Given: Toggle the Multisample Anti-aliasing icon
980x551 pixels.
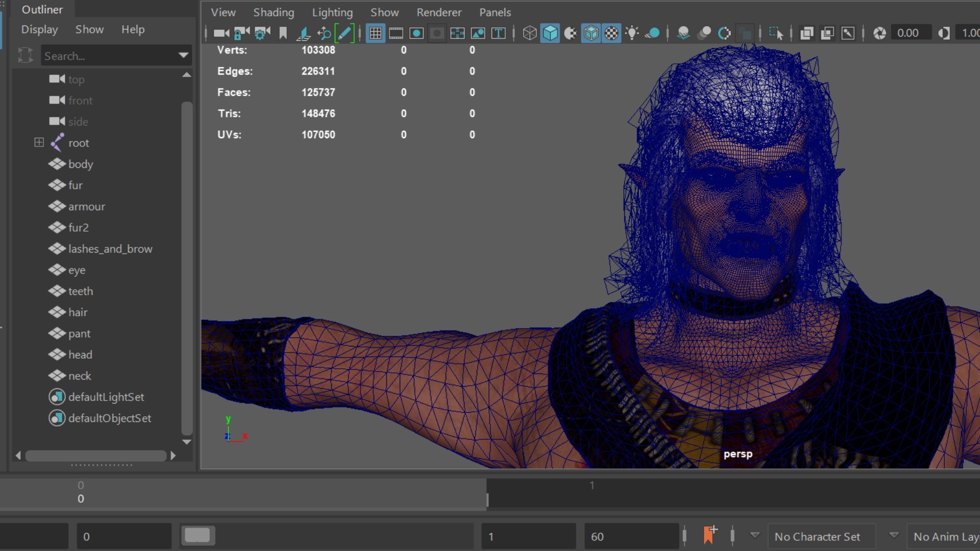Looking at the screenshot, I should point(724,33).
